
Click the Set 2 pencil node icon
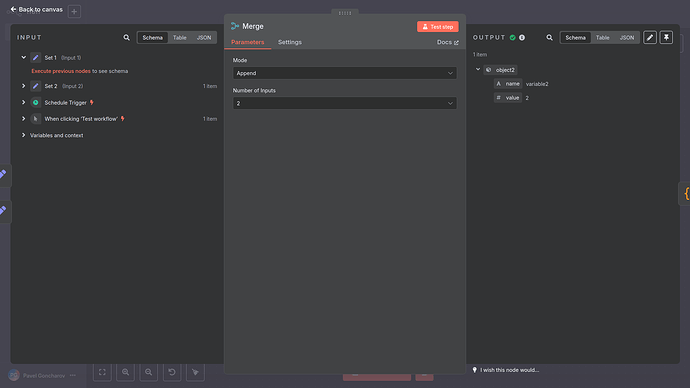pos(36,86)
